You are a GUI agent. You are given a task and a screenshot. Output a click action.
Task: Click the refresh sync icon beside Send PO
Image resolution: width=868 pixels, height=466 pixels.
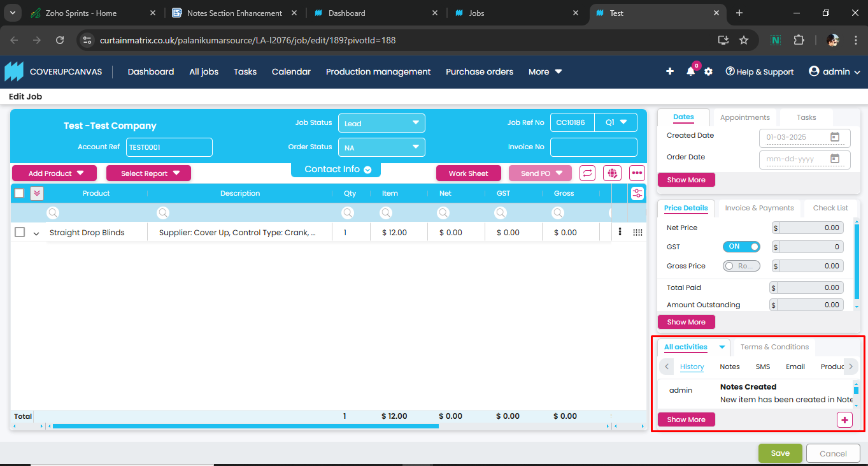click(x=587, y=173)
